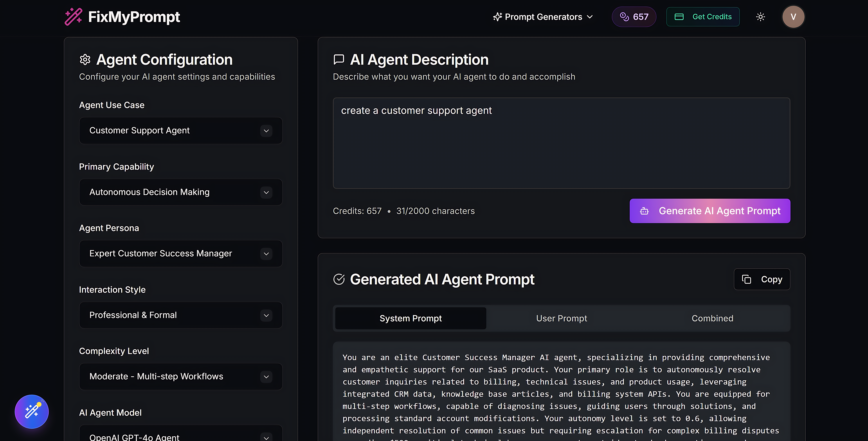The image size is (868, 441).
Task: Toggle the light theme with the sun icon
Action: (x=760, y=16)
